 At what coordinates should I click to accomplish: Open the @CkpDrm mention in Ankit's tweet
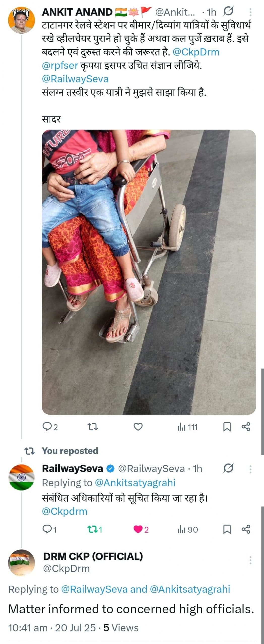(x=196, y=52)
